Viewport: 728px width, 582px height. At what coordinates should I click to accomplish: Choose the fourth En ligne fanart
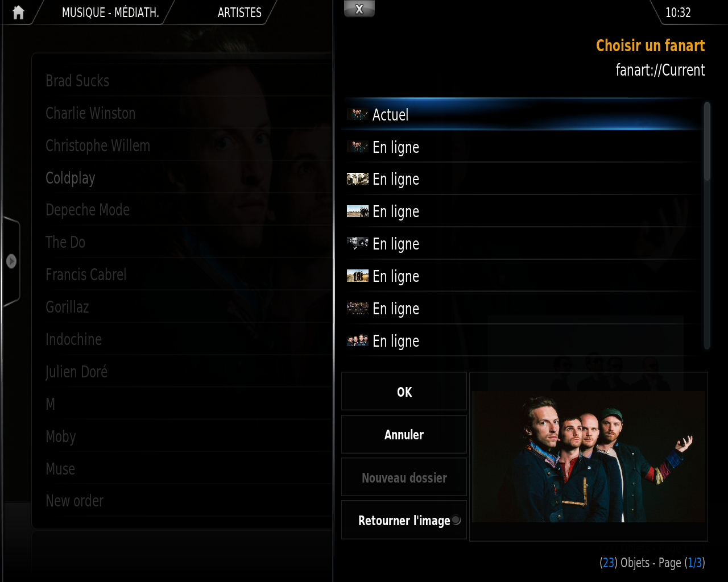(x=522, y=244)
